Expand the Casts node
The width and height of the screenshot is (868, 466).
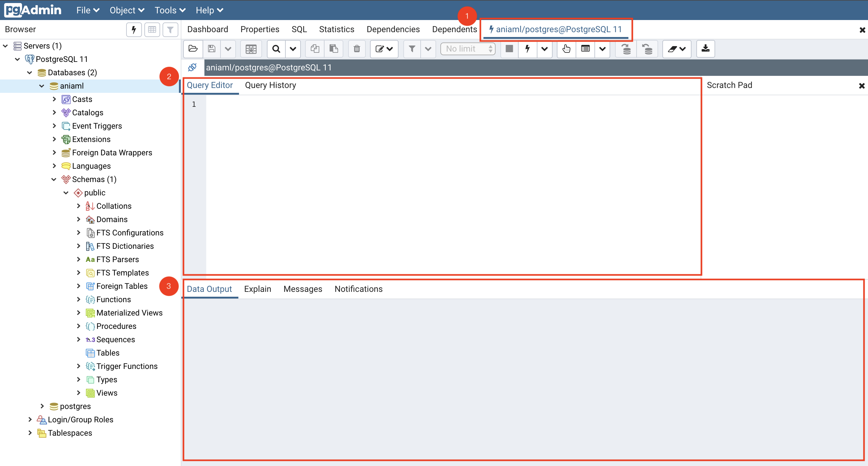pos(54,99)
